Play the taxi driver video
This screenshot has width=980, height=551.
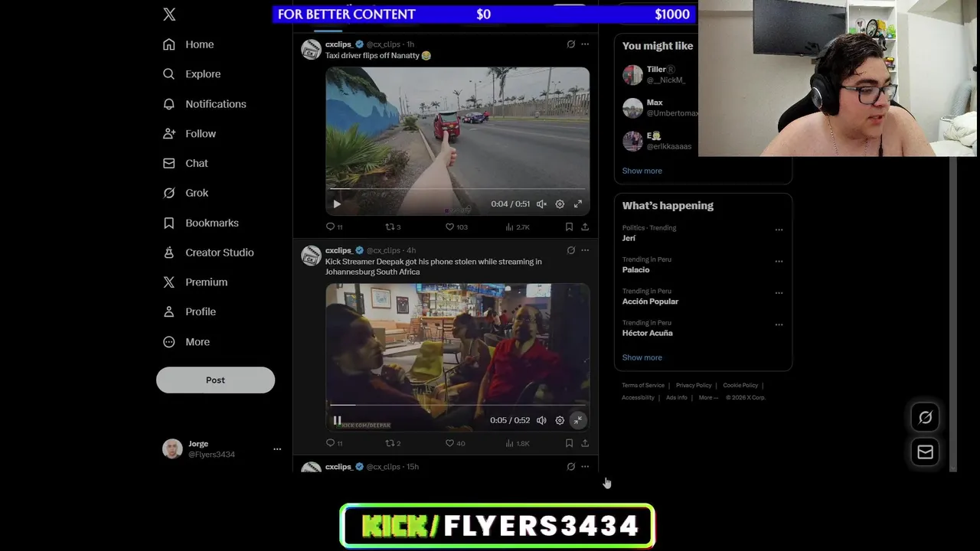337,204
